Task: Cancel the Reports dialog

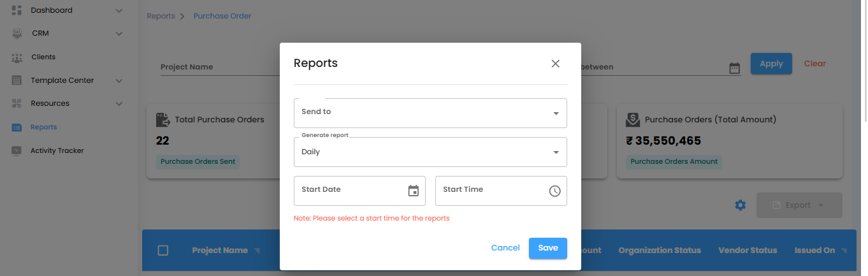Action: (x=505, y=248)
